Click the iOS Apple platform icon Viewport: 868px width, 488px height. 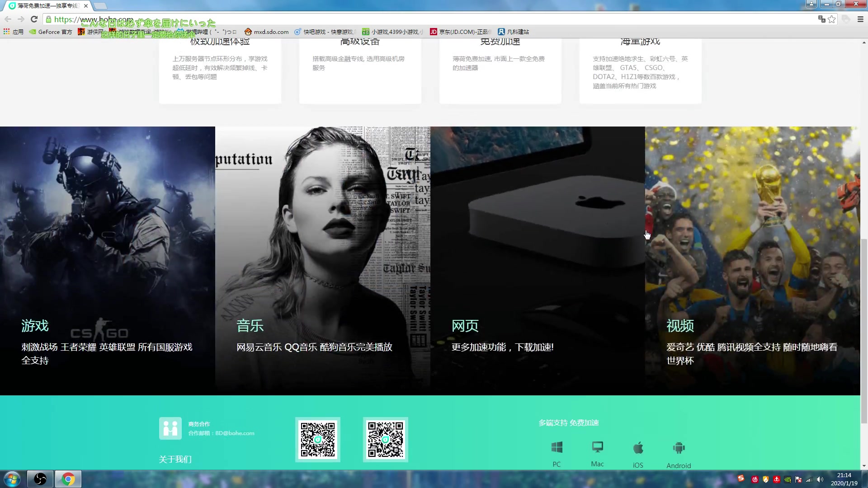pos(638,448)
